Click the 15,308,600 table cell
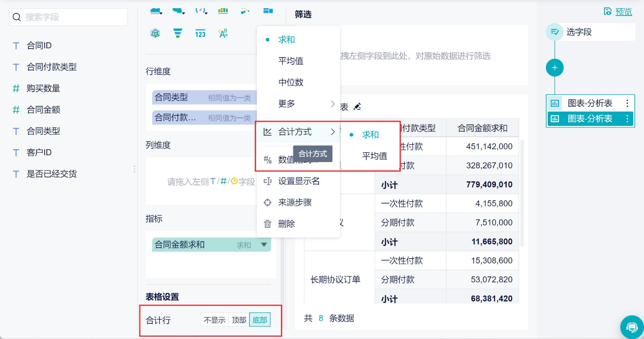 (483, 261)
